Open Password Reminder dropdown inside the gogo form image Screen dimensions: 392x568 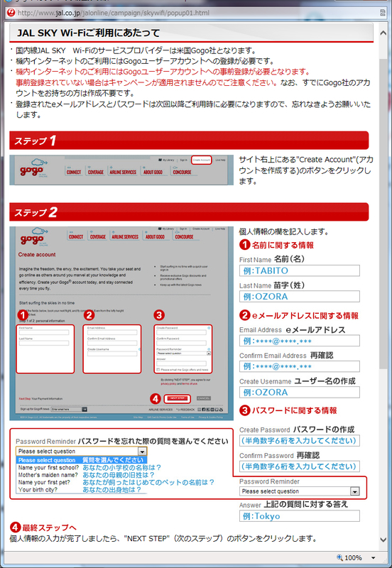tap(183, 353)
